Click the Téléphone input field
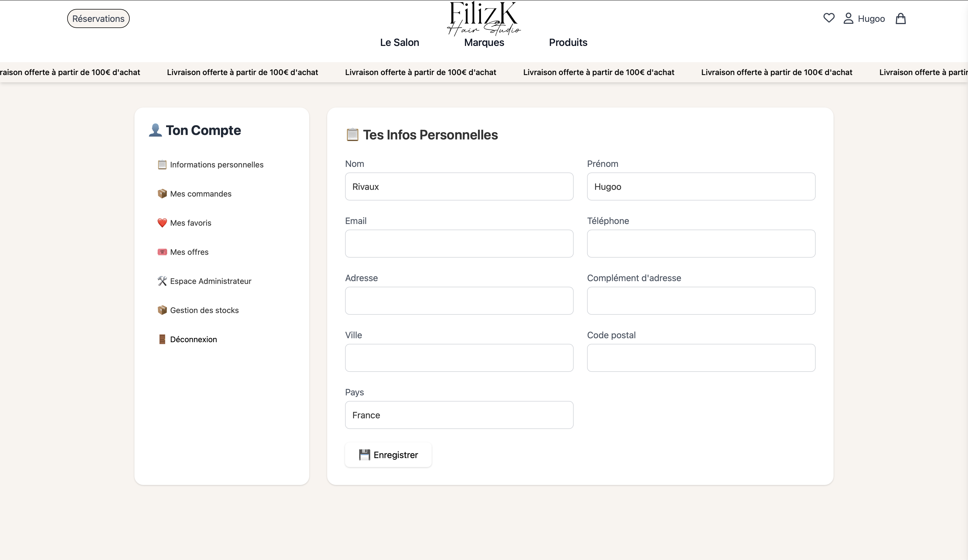 pos(701,244)
